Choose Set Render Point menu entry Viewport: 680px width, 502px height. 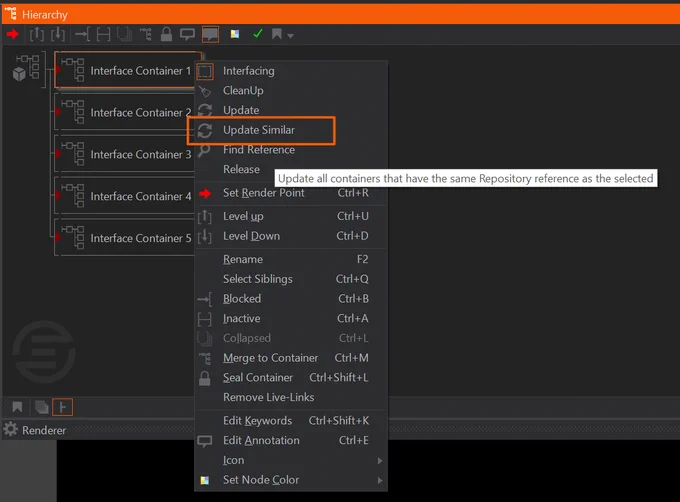point(291,193)
